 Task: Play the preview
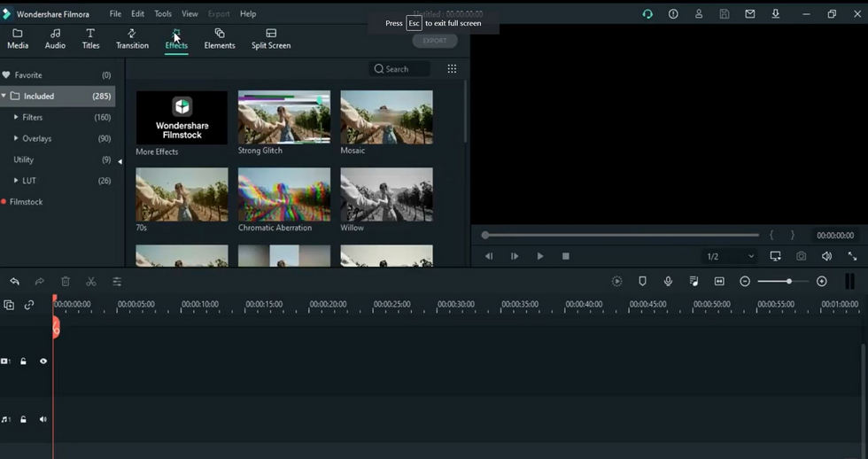tap(540, 256)
